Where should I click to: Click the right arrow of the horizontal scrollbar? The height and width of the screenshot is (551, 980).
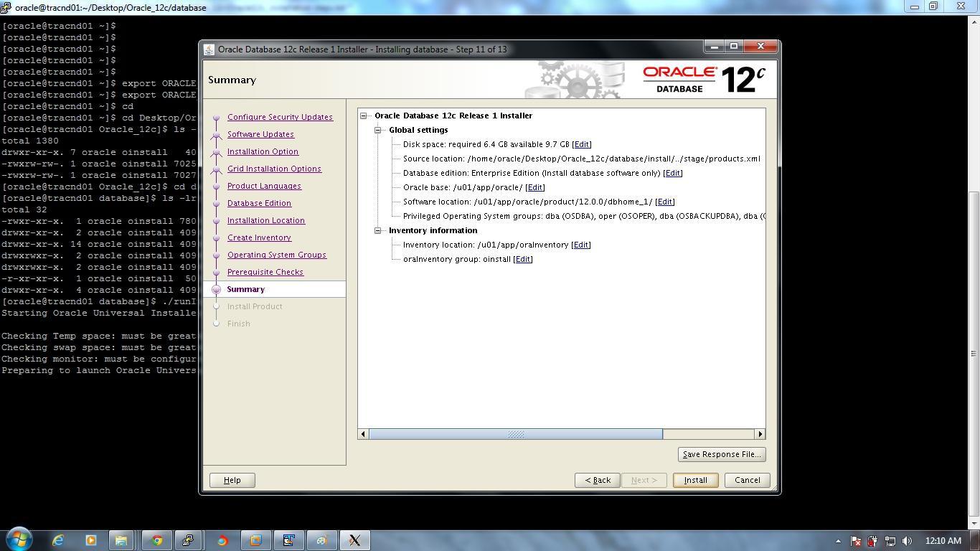(760, 434)
